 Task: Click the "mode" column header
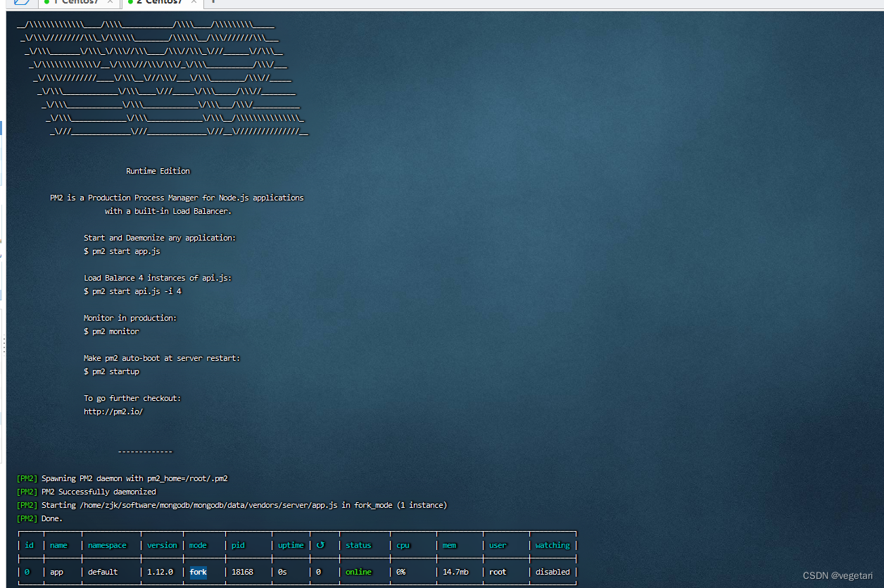point(198,545)
